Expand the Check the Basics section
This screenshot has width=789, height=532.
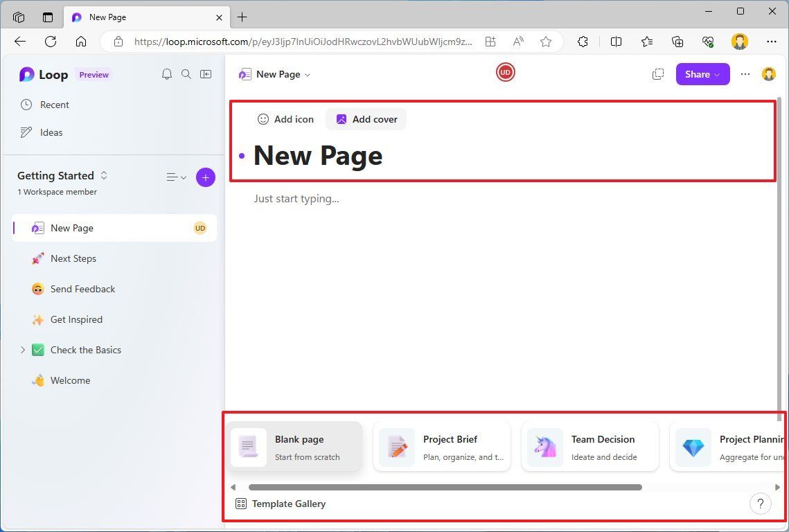tap(23, 350)
